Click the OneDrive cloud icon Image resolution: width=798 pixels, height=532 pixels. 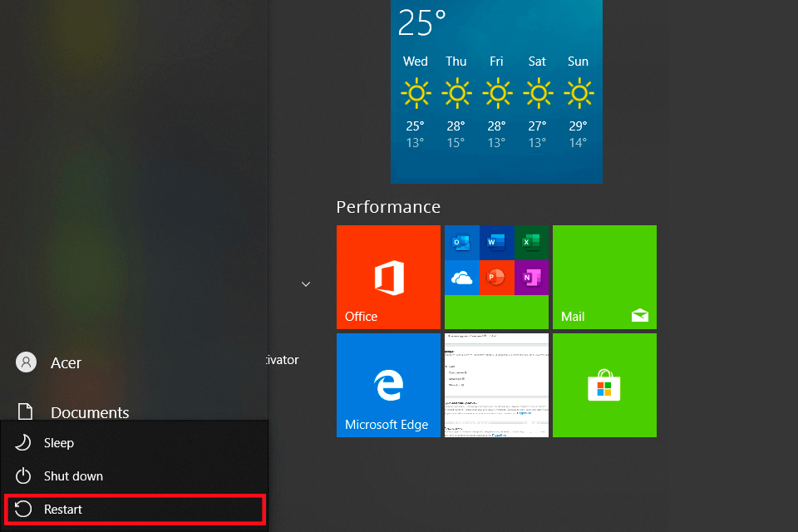(x=461, y=278)
